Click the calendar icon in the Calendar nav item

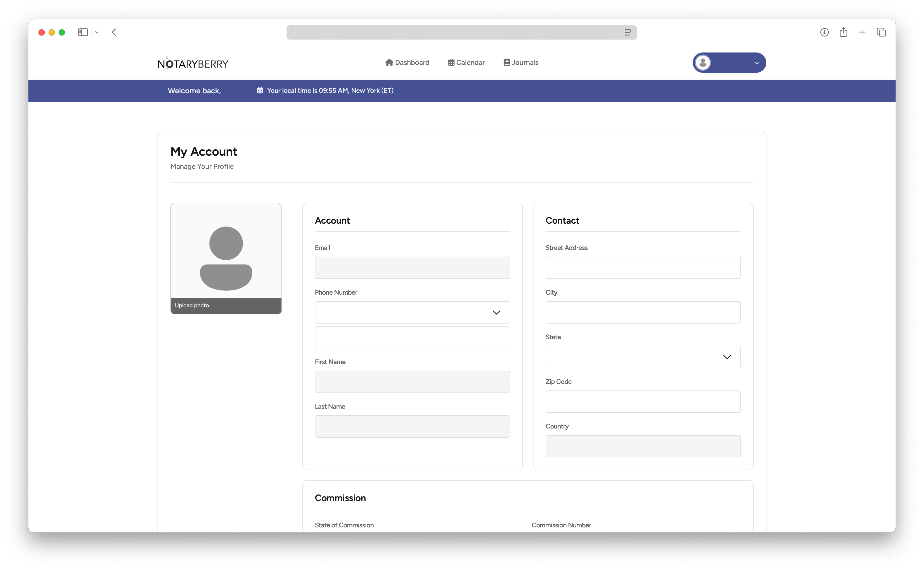451,62
